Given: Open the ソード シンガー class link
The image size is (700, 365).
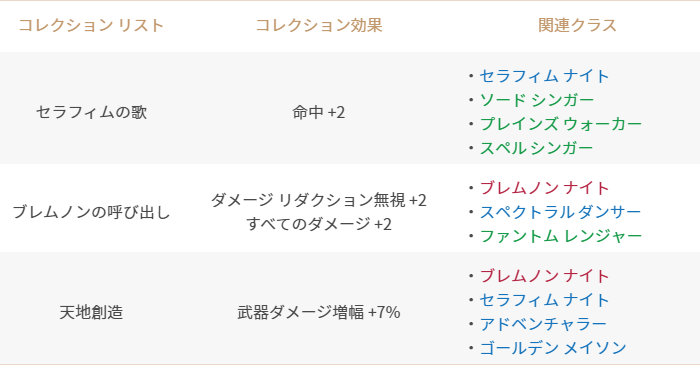Looking at the screenshot, I should click(x=537, y=100).
